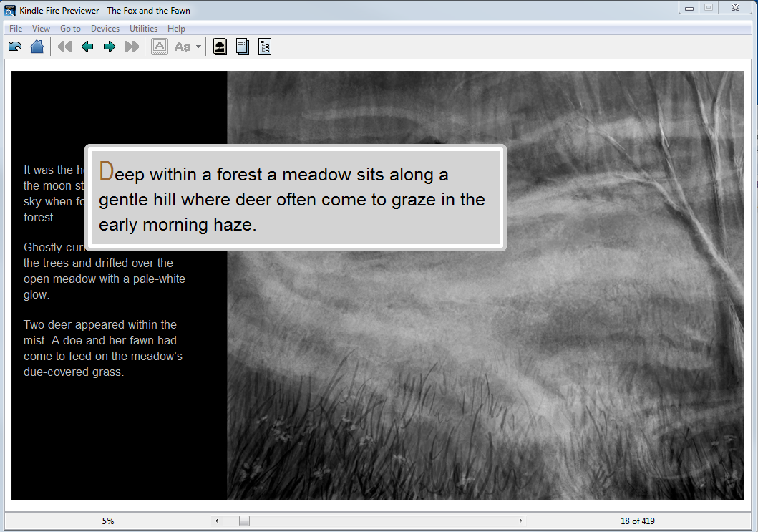Open the File menu
Viewport: 758px width, 532px height.
click(15, 29)
